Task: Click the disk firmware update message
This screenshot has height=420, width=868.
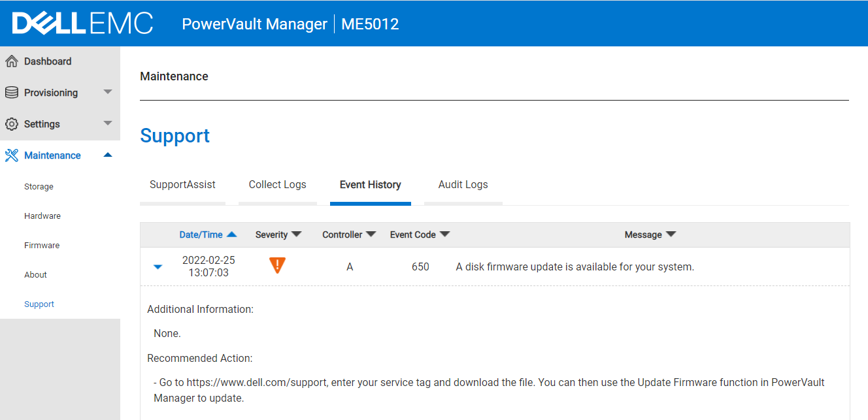Action: (x=575, y=267)
